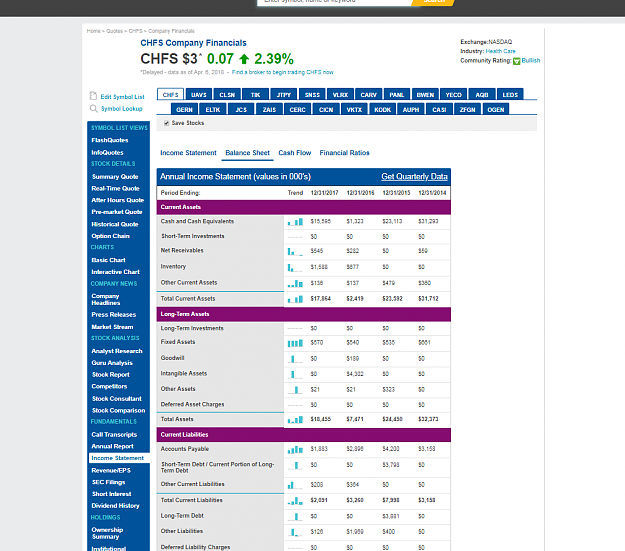Select the KODK symbol tab
Screen dimensions: 625x551
(383, 109)
